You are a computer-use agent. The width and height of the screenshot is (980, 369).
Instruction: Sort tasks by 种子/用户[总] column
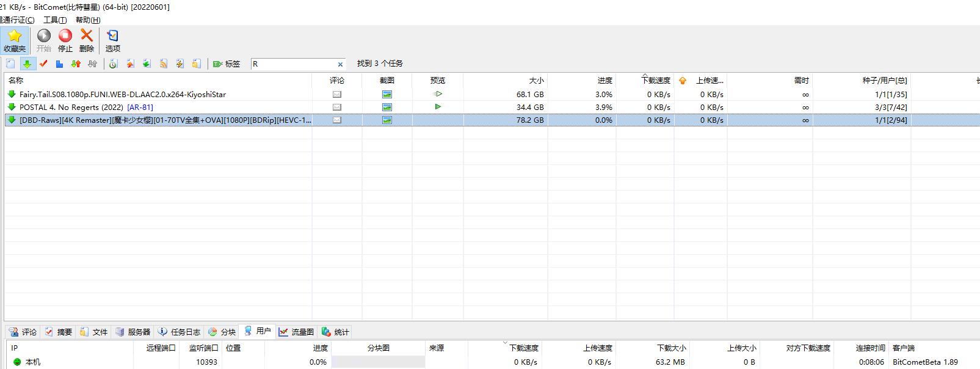point(862,80)
